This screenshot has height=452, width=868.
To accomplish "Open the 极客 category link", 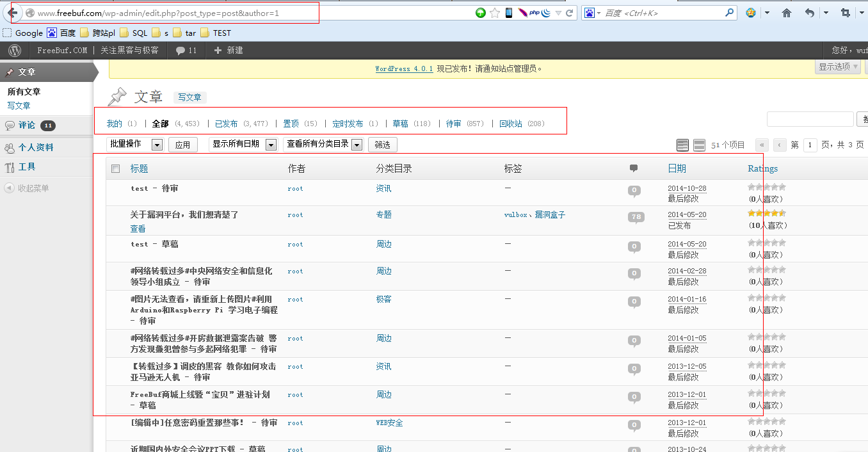I will (383, 299).
